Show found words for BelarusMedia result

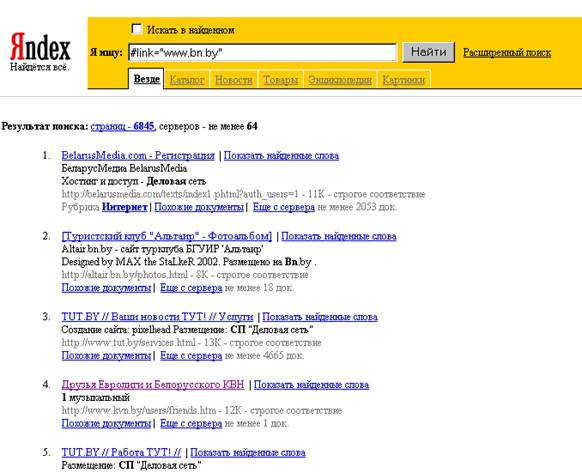(x=281, y=156)
